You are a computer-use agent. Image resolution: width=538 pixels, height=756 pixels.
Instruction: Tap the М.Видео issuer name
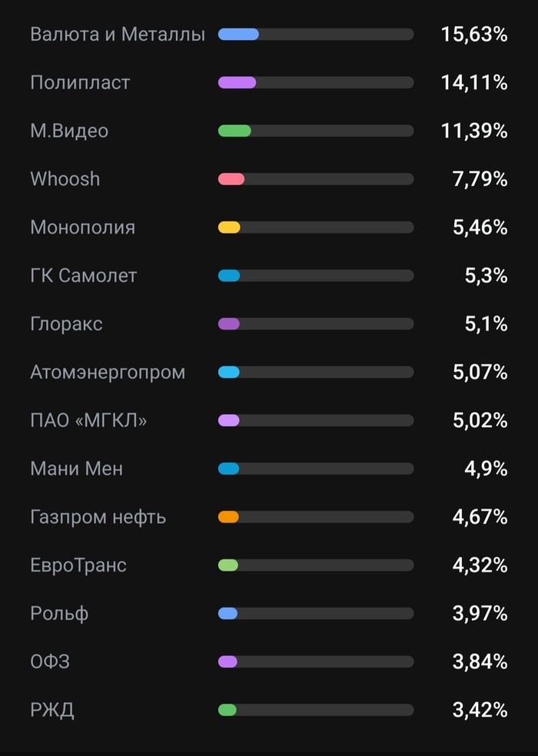[x=69, y=131]
